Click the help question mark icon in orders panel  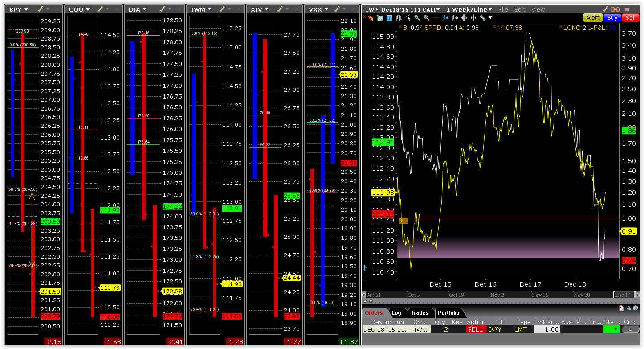pyautogui.click(x=636, y=308)
